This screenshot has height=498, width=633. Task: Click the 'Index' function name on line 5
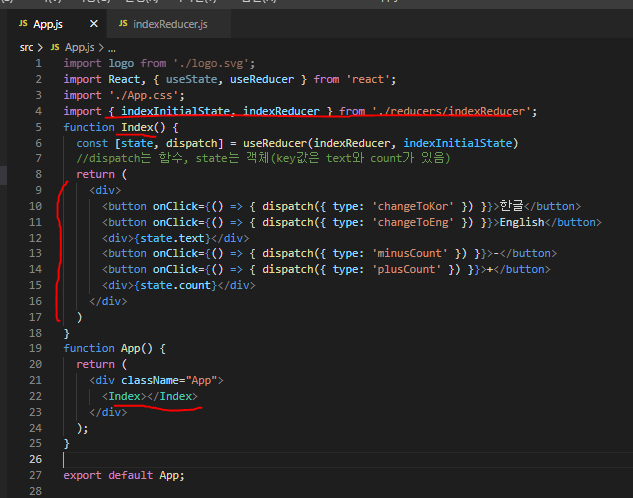tap(137, 128)
